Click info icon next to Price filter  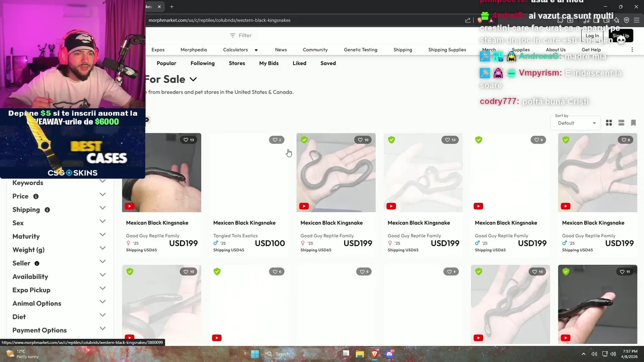[36, 196]
